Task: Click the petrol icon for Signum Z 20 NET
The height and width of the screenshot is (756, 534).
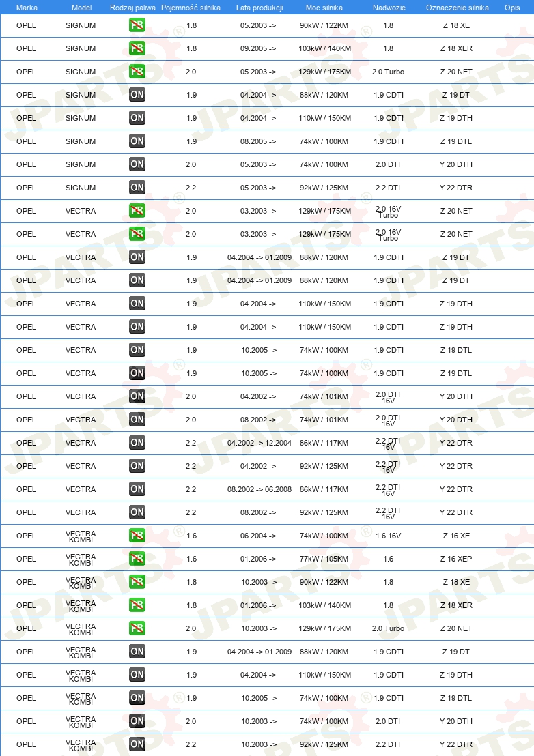Action: [x=137, y=72]
